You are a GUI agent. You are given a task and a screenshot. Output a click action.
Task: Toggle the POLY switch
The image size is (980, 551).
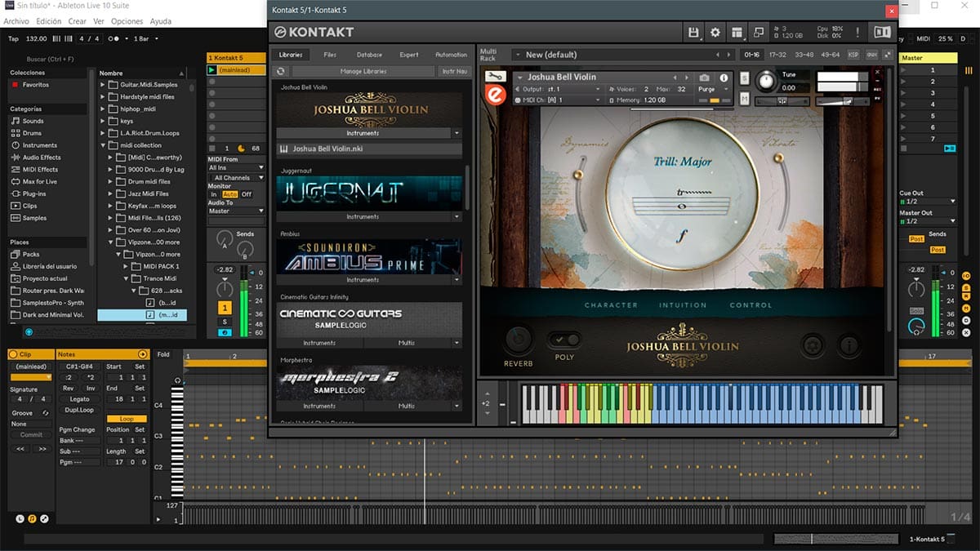click(564, 340)
